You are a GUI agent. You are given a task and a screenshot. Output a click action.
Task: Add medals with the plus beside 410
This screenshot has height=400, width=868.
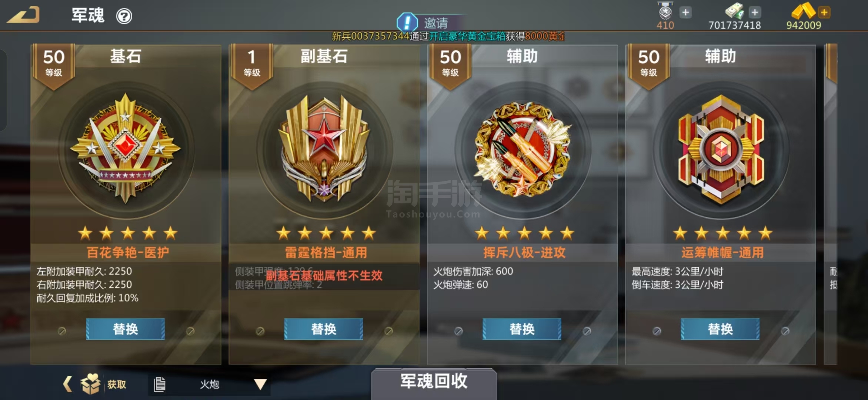(x=685, y=13)
